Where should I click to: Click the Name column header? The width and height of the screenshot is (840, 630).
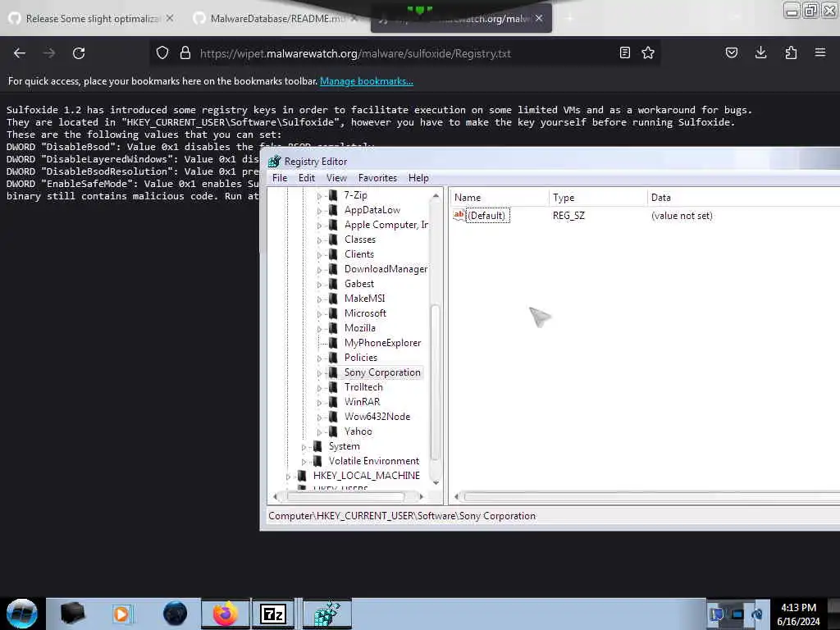498,198
